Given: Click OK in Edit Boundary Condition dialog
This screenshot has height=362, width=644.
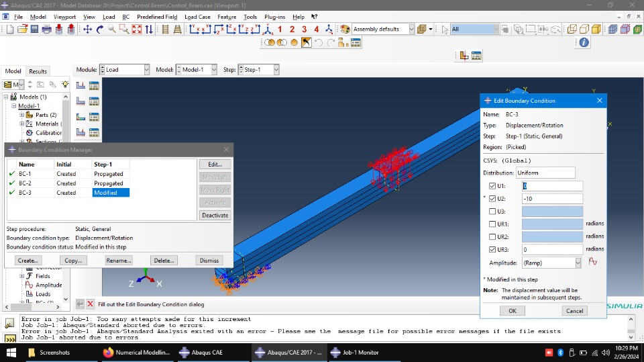Looking at the screenshot, I should tap(512, 310).
